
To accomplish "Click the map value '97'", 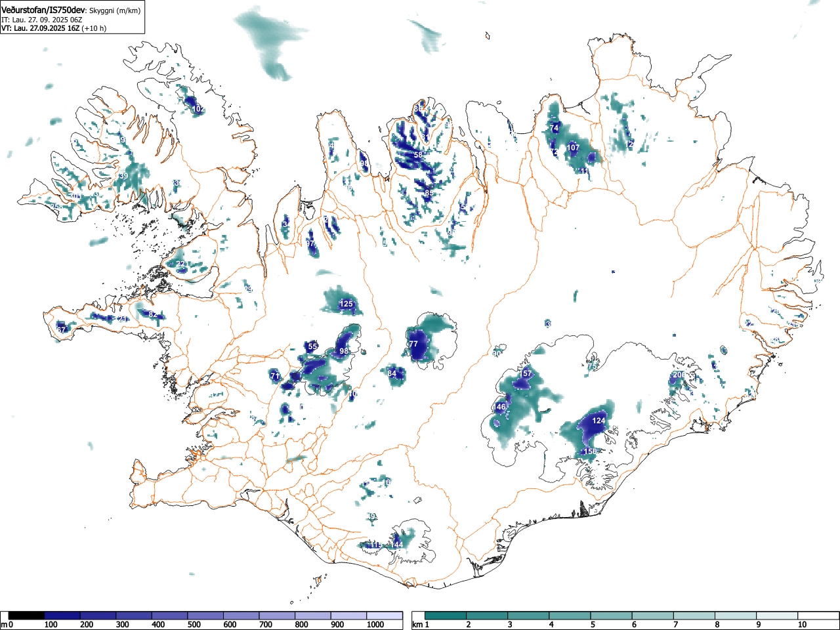I will pyautogui.click(x=311, y=243).
